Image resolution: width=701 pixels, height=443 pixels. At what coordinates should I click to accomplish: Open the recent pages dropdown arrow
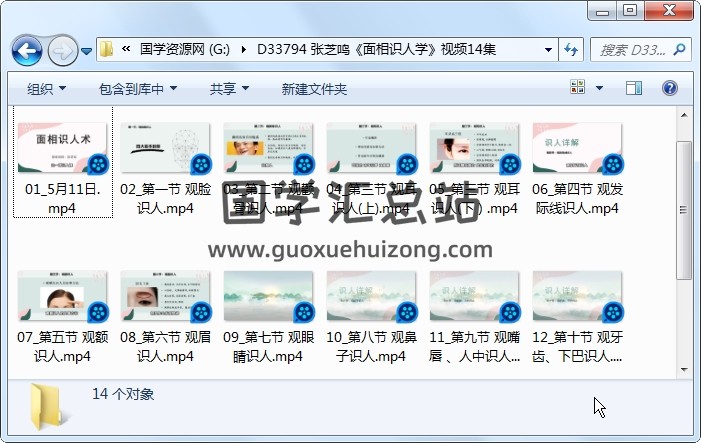point(87,50)
